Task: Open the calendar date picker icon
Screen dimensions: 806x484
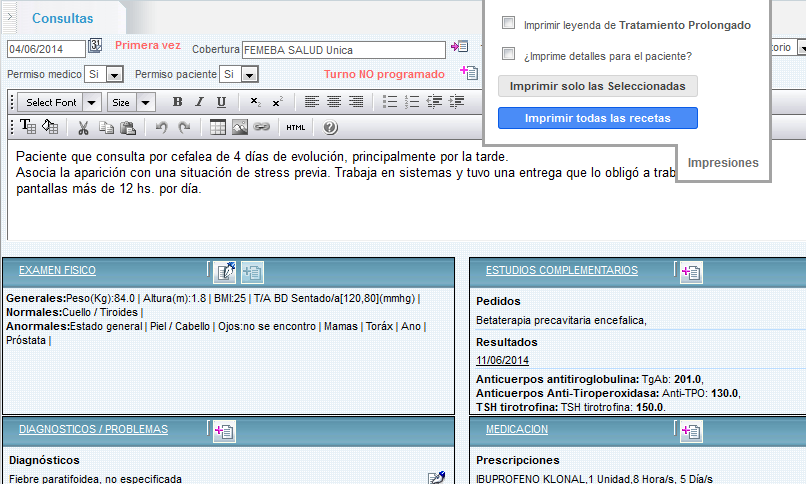Action: pyautogui.click(x=96, y=46)
